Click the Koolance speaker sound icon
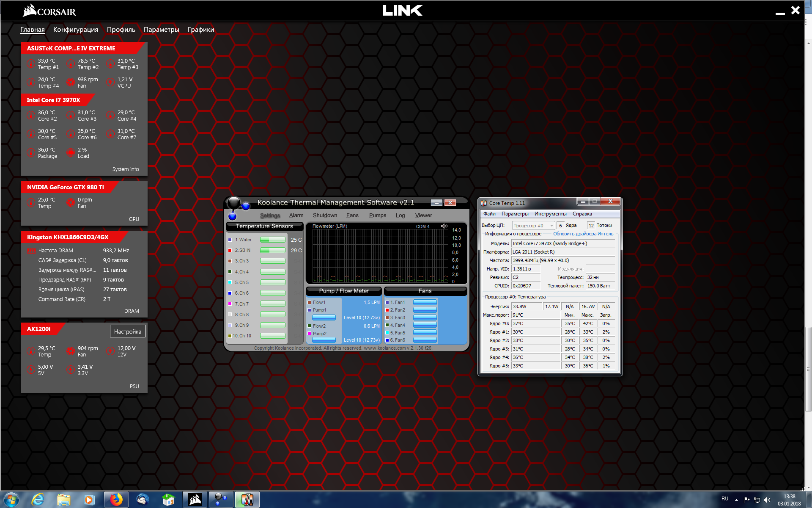 (444, 226)
